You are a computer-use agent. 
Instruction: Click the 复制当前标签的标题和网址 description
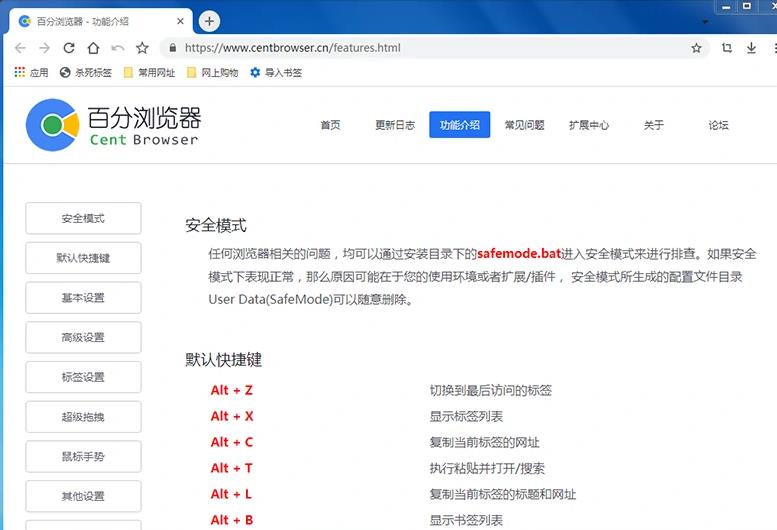point(502,494)
